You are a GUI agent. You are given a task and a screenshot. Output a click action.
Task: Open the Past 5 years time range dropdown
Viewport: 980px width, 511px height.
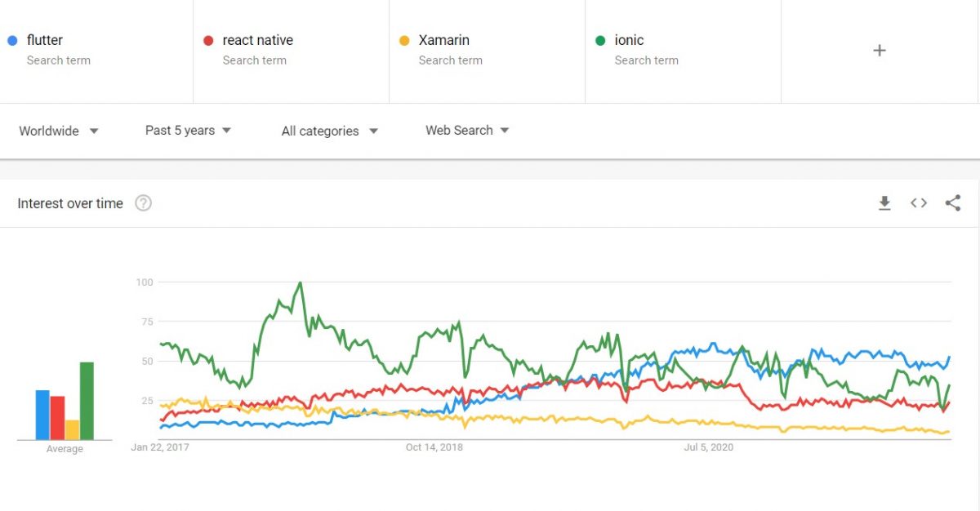pos(188,131)
